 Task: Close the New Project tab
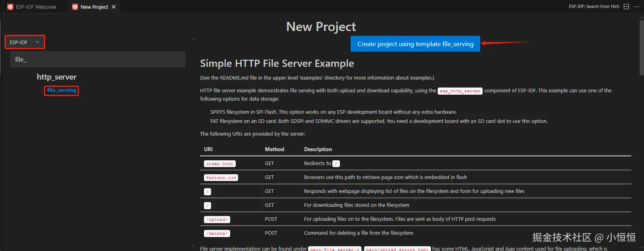114,7
